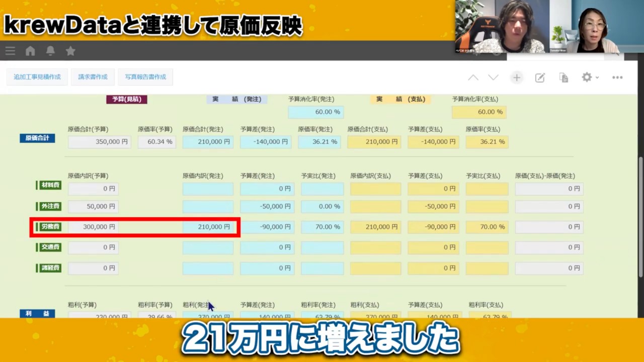Open the hamburger navigation menu
Screen dimensions: 644x362
[10, 51]
